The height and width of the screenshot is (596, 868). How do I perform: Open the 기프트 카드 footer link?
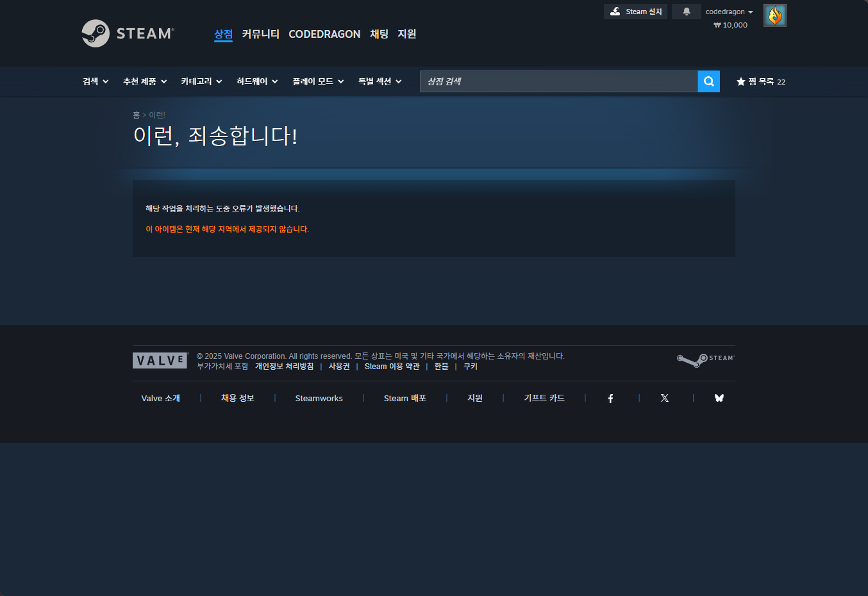click(x=544, y=399)
